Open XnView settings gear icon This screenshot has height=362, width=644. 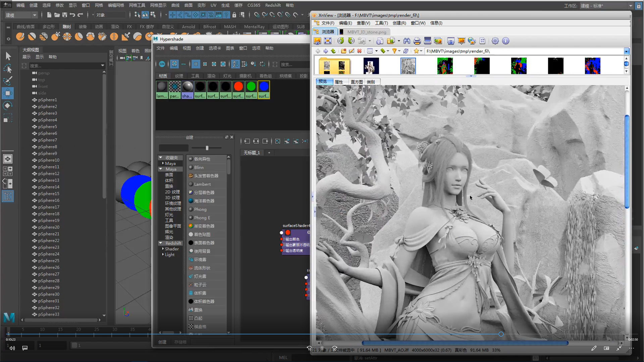coord(495,41)
